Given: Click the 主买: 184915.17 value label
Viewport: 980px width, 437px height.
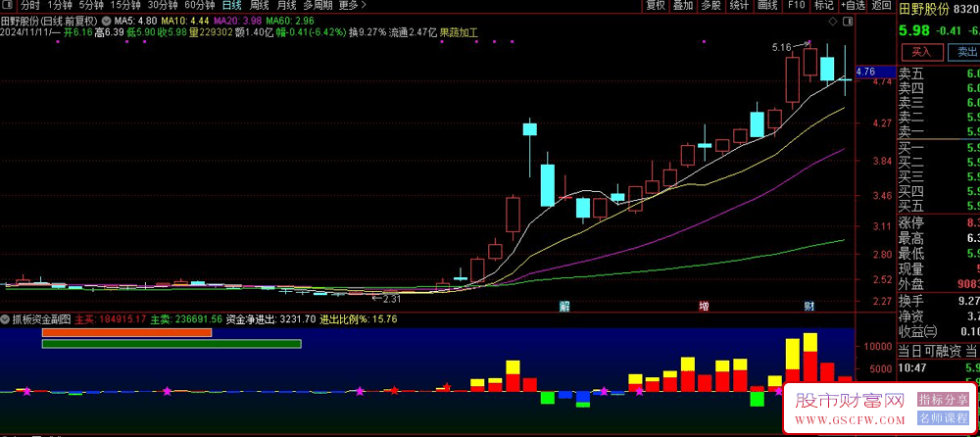Looking at the screenshot, I should (x=111, y=318).
